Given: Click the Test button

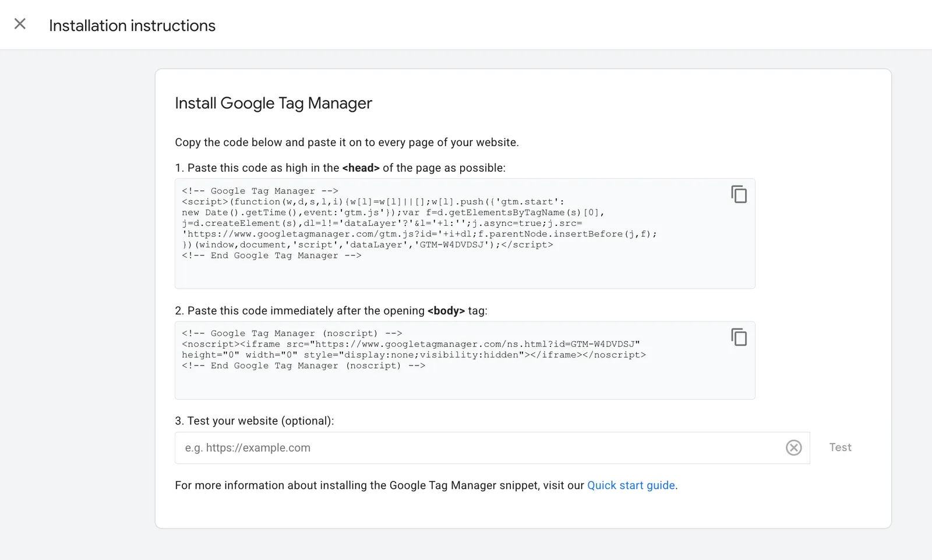Looking at the screenshot, I should click(840, 448).
